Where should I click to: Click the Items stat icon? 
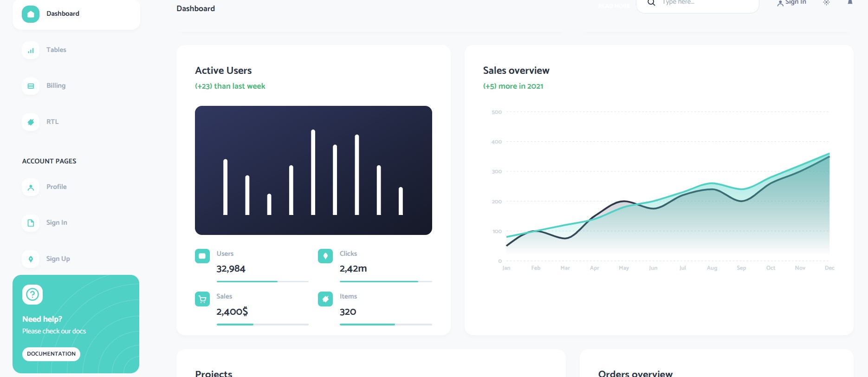click(325, 299)
